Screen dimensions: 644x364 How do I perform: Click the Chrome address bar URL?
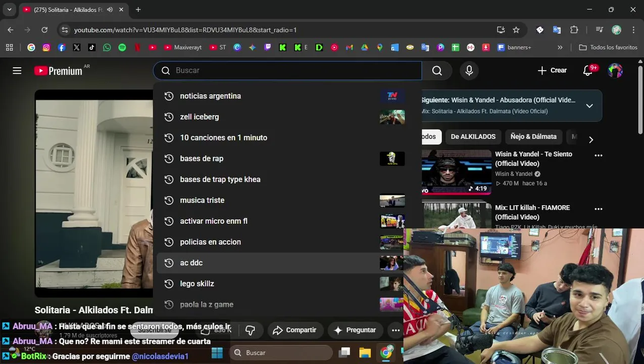tap(185, 30)
